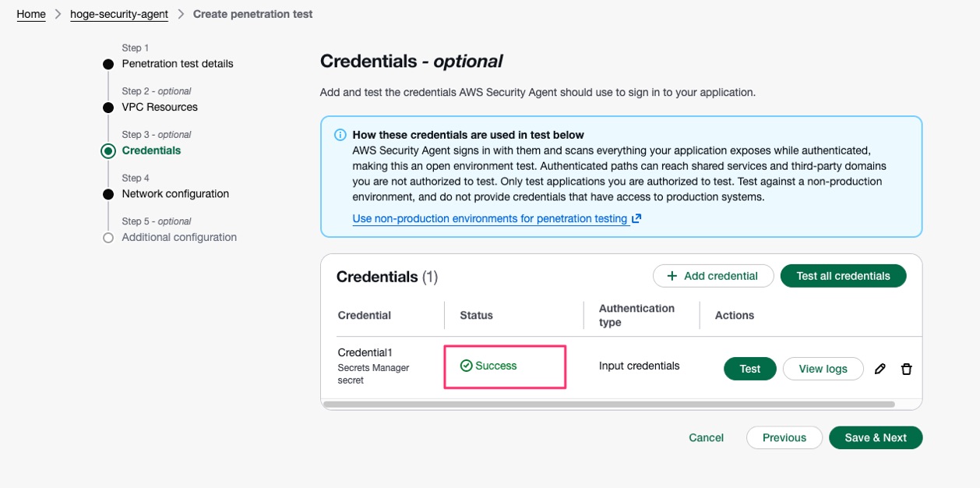This screenshot has height=488, width=980.
Task: Click the breadcrumb chevron after hoge-security-agent
Action: click(x=181, y=14)
